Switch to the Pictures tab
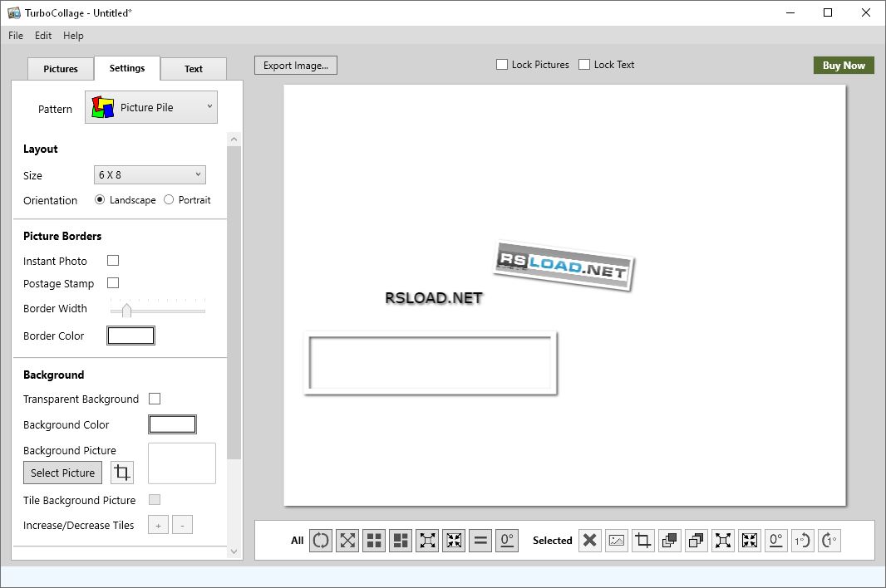 (61, 69)
